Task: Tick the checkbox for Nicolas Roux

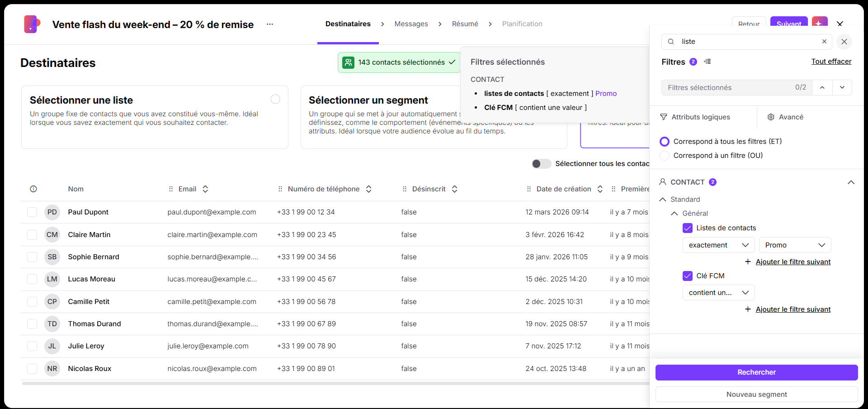Action: coord(32,369)
